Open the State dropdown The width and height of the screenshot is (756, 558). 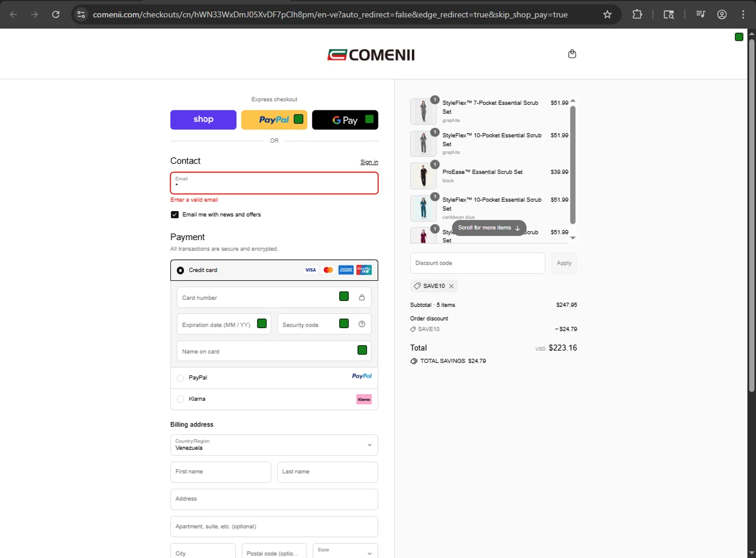pyautogui.click(x=345, y=550)
